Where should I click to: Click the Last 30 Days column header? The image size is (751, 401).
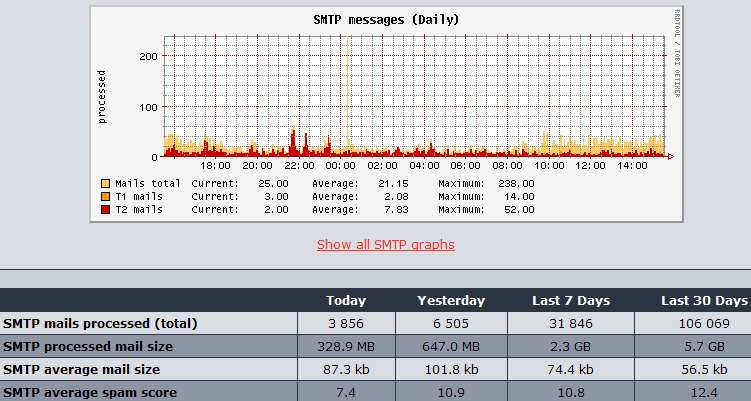click(x=704, y=300)
